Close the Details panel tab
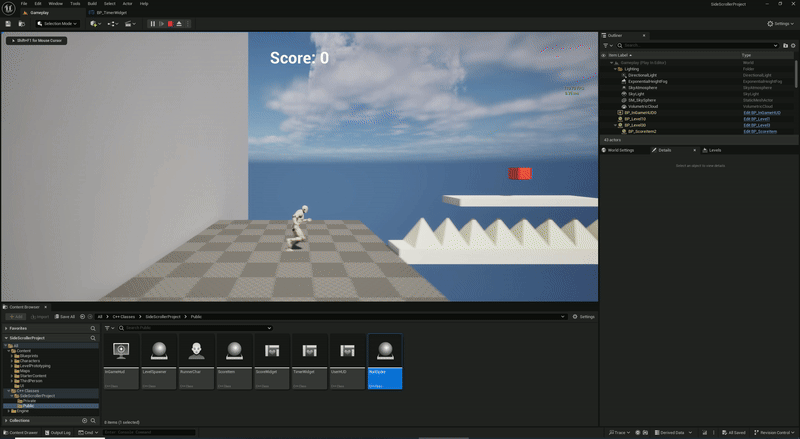The width and height of the screenshot is (800, 439). pyautogui.click(x=694, y=150)
